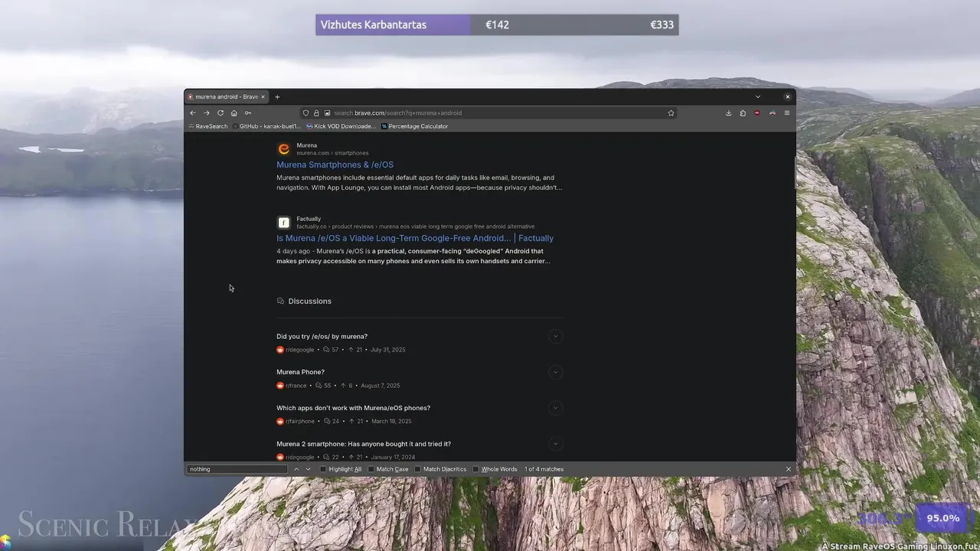
Task: Close the murena android tab
Action: point(263,96)
